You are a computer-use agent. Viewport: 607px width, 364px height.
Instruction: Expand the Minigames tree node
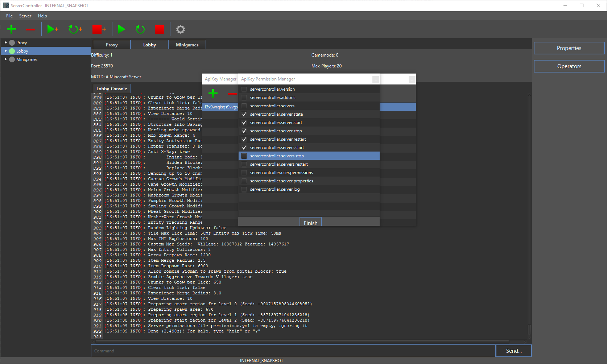[x=5, y=59]
